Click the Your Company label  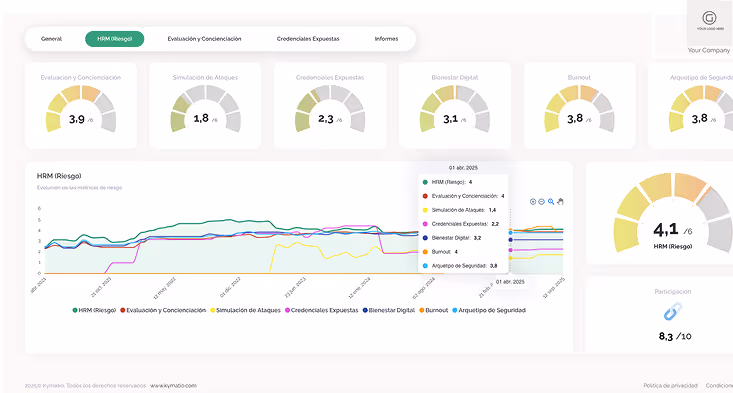(709, 50)
